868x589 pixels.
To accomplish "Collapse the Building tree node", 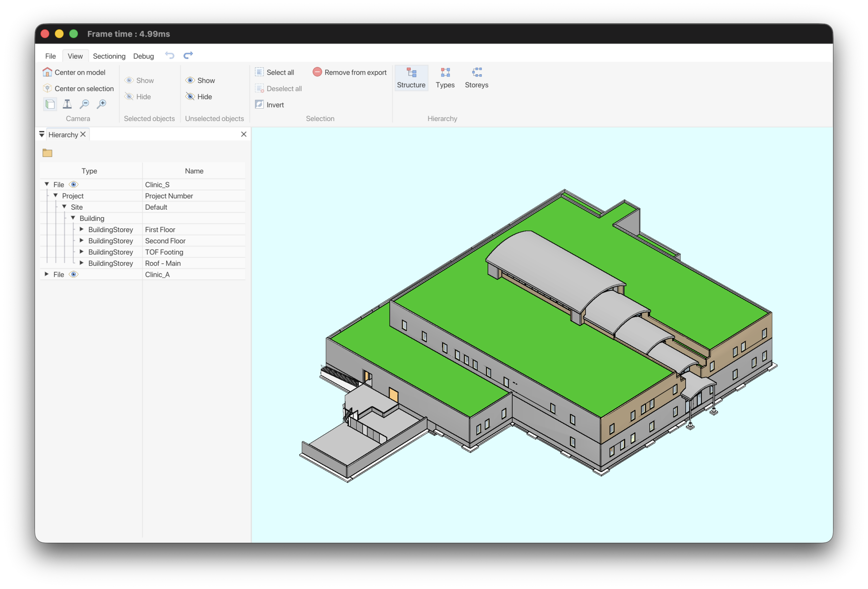I will [x=73, y=218].
